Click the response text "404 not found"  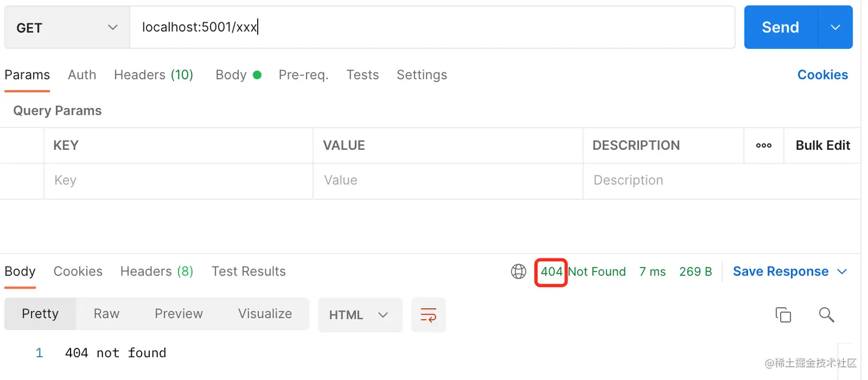pos(115,353)
